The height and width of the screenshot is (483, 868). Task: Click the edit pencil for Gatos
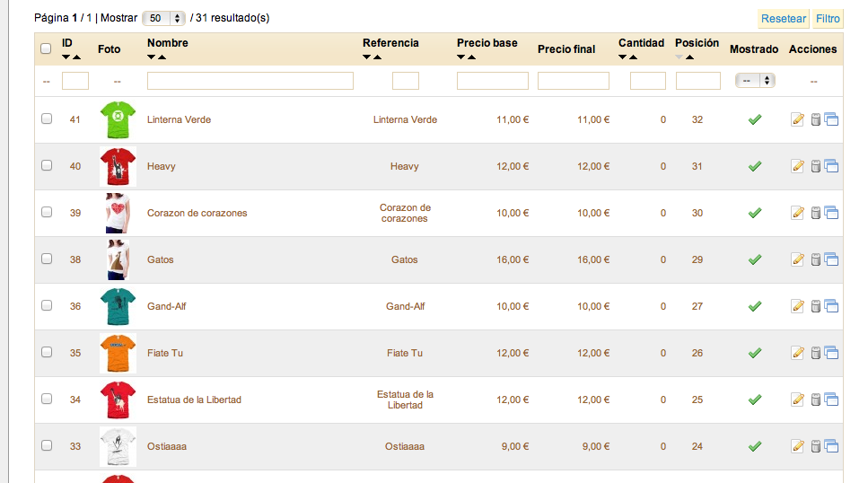[x=797, y=259]
